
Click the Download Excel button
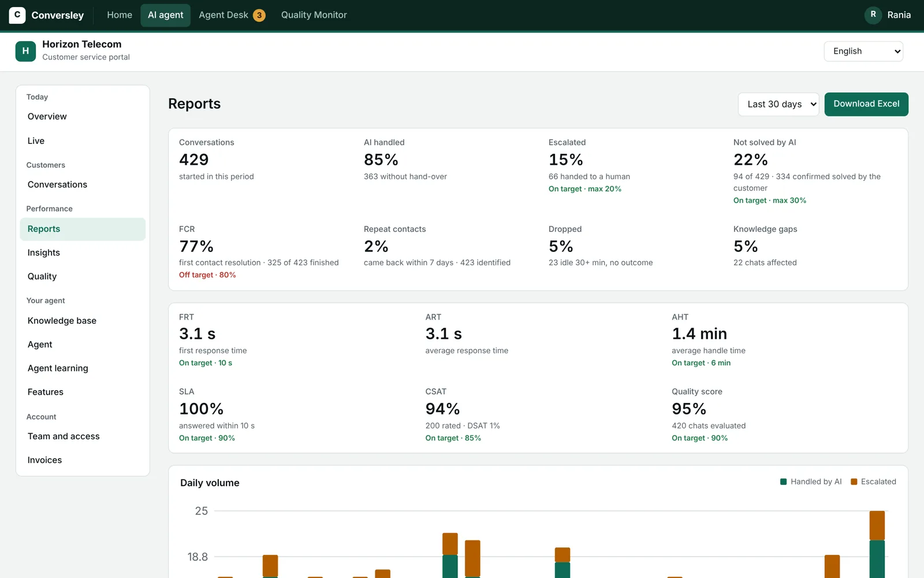pos(866,104)
